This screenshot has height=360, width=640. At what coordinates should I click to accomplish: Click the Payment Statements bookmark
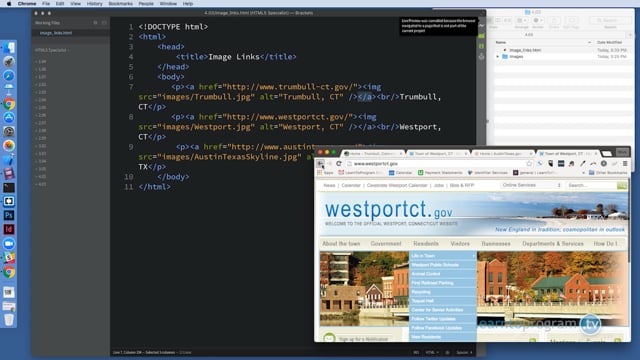click(440, 173)
